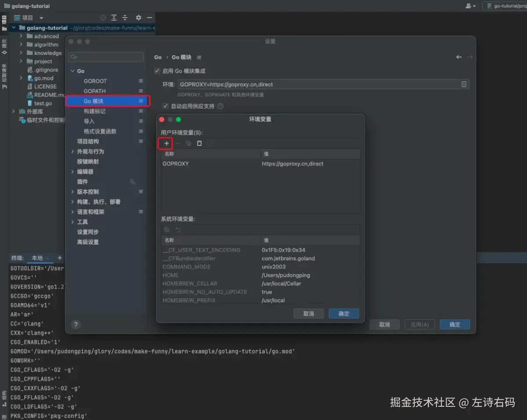527x420 pixels.
Task: Collapse the Go settings section
Action: coord(72,71)
